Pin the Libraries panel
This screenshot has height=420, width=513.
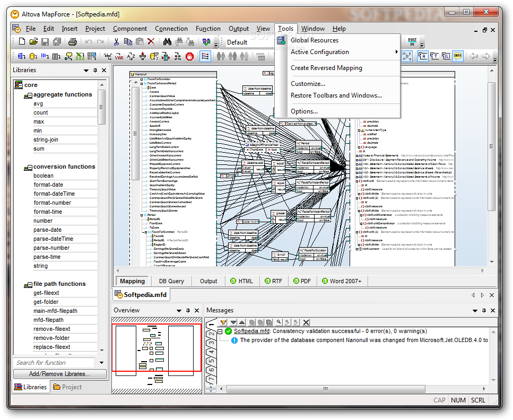tap(95, 71)
